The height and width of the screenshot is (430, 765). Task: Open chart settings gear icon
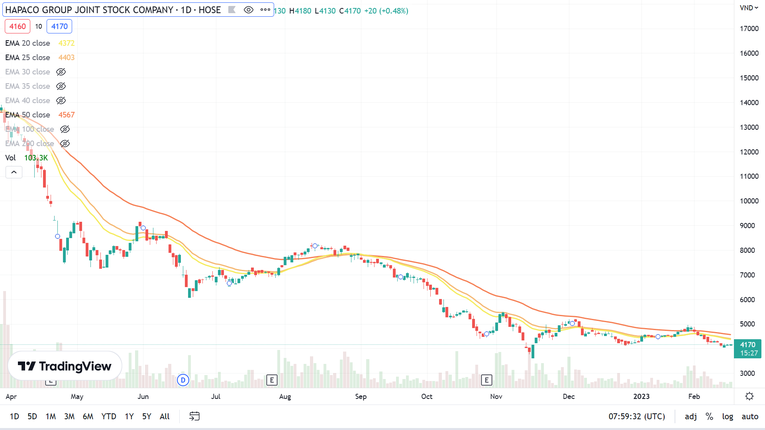click(x=749, y=397)
